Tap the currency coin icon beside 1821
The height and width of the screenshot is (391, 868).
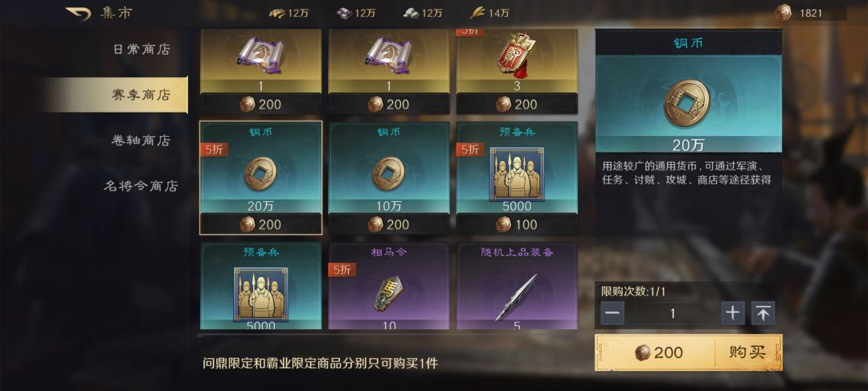783,13
